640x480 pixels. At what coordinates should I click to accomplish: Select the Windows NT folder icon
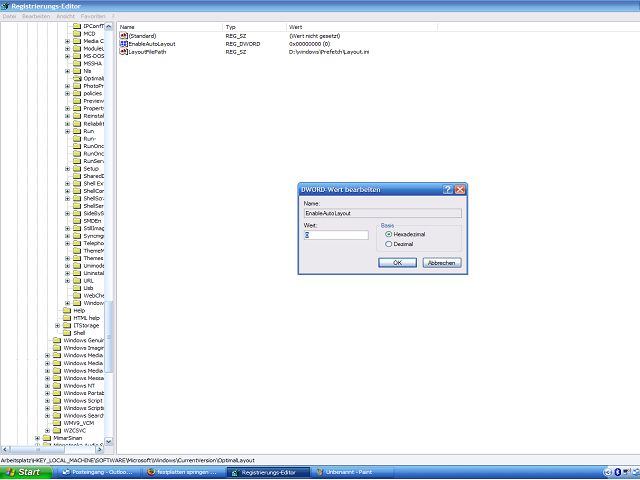pos(57,386)
